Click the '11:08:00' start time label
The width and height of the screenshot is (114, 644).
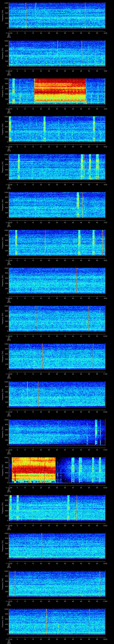point(9,298)
